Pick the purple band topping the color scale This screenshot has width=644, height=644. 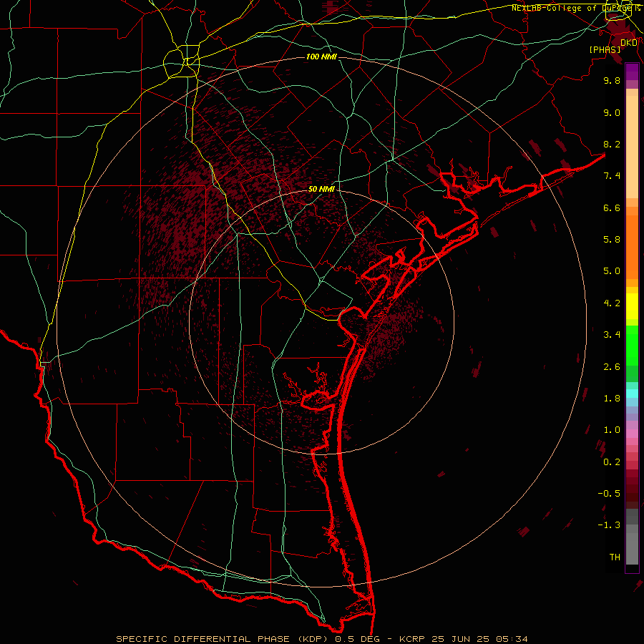(x=632, y=72)
